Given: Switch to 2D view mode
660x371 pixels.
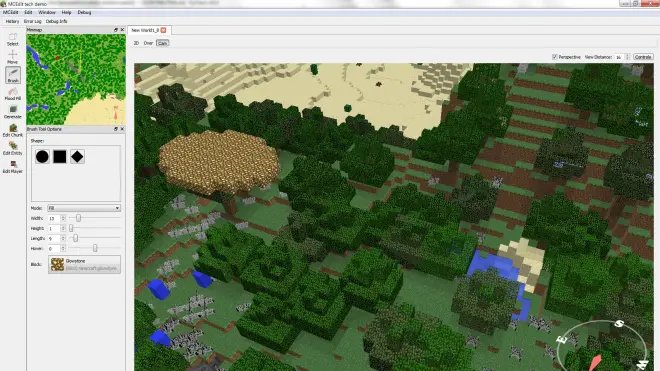Looking at the screenshot, I should pyautogui.click(x=136, y=43).
